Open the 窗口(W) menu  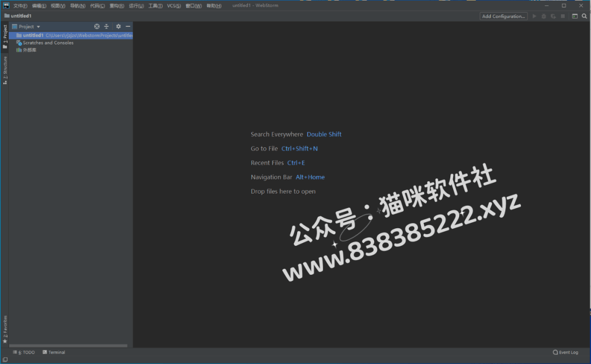194,5
